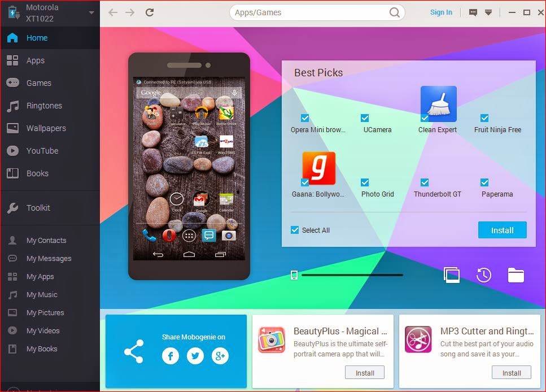Open My Books in sidebar

(x=50, y=349)
